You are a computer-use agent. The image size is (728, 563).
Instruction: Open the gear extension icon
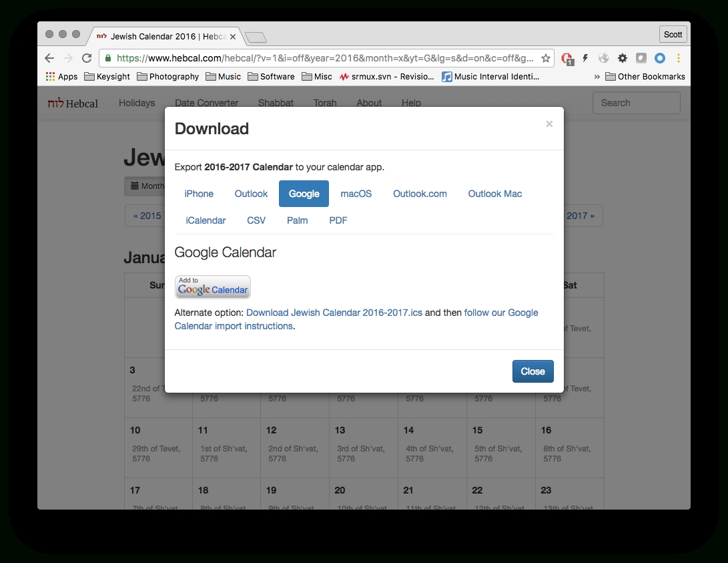click(622, 58)
